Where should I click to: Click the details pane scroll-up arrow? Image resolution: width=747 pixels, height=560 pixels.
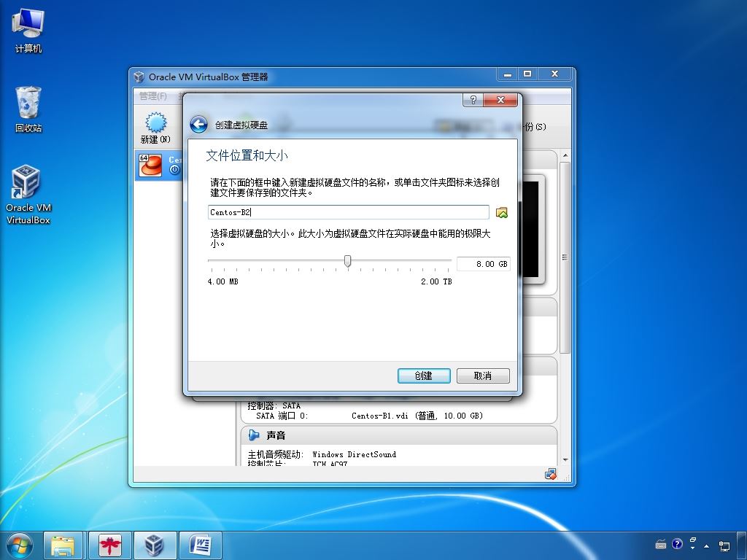tap(565, 156)
